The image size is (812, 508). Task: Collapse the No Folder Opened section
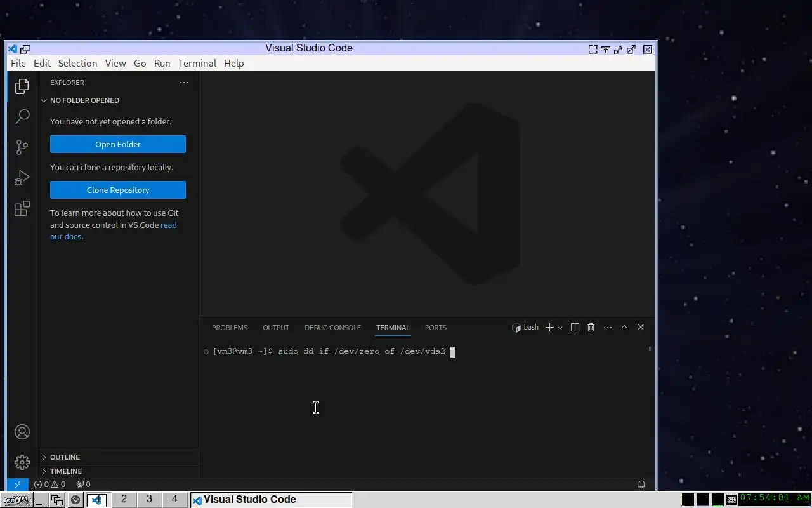tap(118, 100)
